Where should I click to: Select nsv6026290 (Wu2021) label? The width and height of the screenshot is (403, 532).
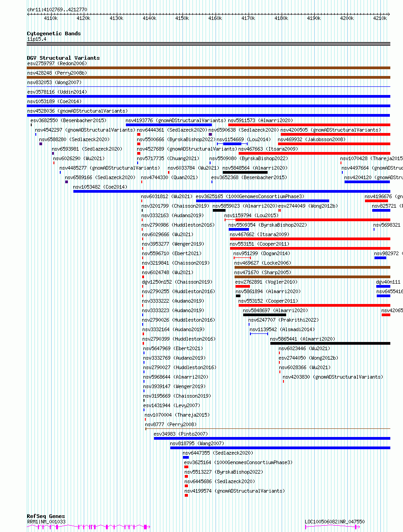click(x=79, y=158)
